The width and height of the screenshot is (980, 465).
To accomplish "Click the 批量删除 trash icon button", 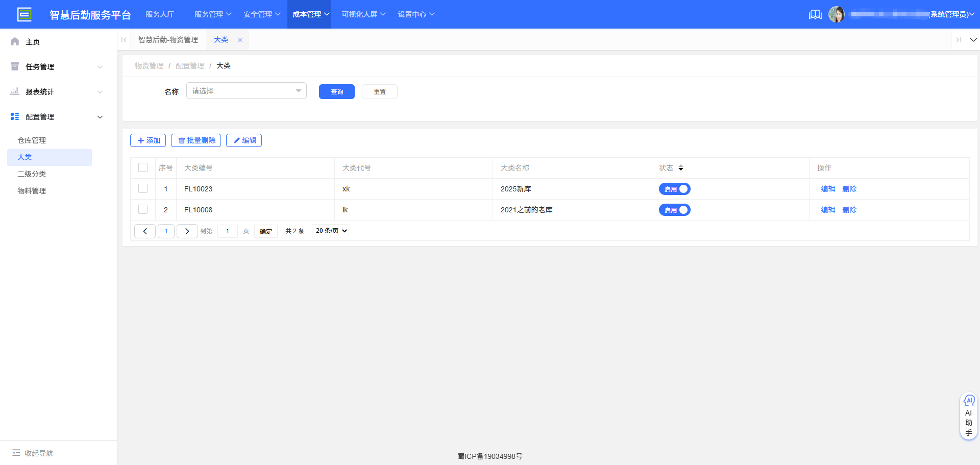I will coord(182,140).
